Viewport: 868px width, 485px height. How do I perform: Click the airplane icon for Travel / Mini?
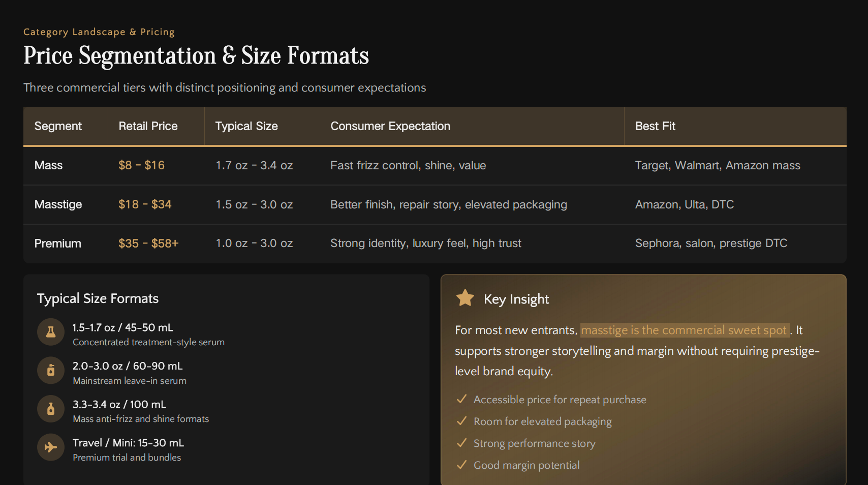pyautogui.click(x=51, y=447)
